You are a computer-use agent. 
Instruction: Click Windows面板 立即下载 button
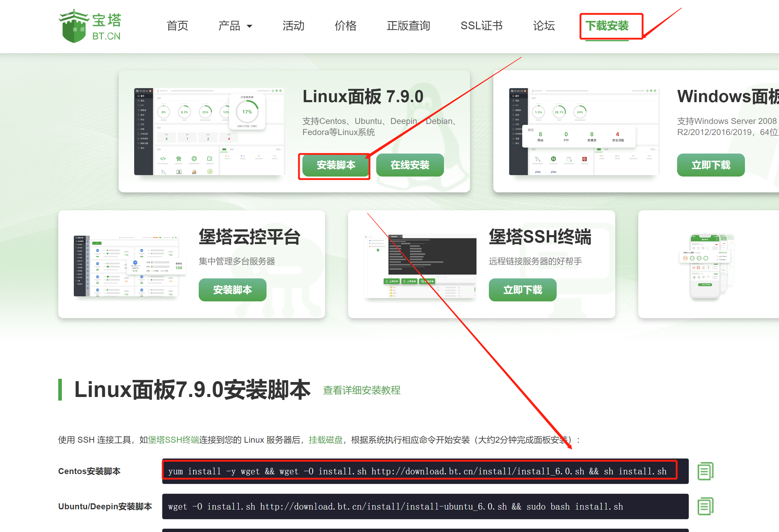[711, 165]
